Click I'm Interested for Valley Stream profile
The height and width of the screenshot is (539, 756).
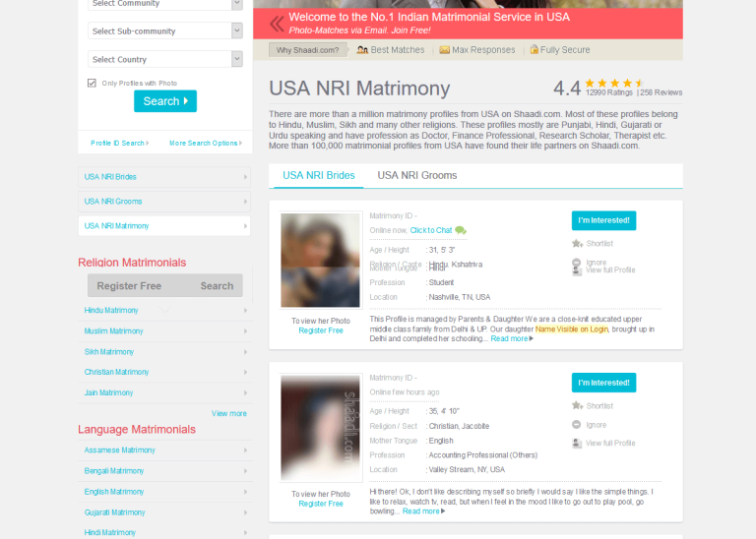point(603,383)
